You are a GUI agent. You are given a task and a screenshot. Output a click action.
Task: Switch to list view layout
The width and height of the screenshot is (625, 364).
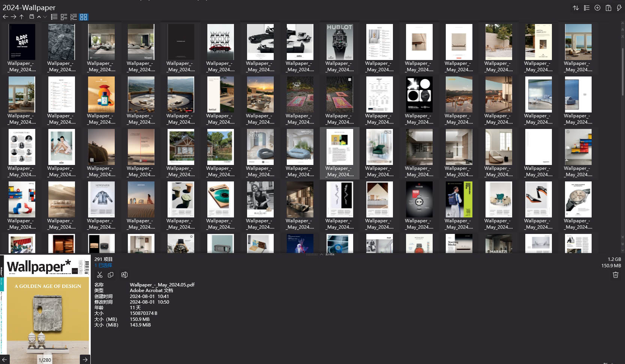54,16
